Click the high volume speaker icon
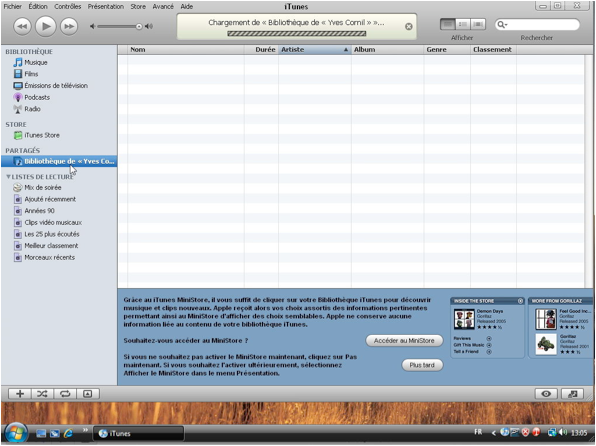 [149, 26]
